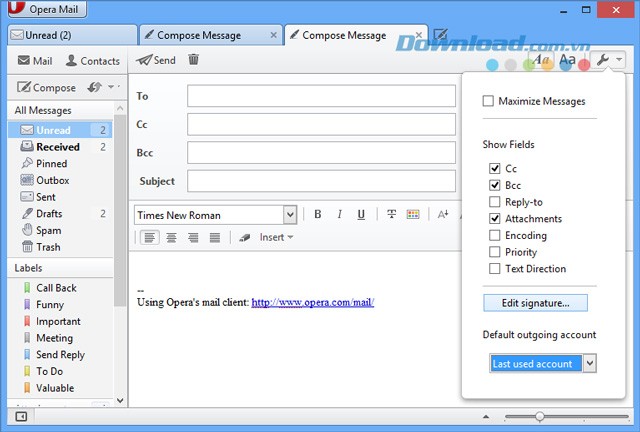This screenshot has width=640, height=432.
Task: Uncheck the Cc field checkbox
Action: [495, 168]
